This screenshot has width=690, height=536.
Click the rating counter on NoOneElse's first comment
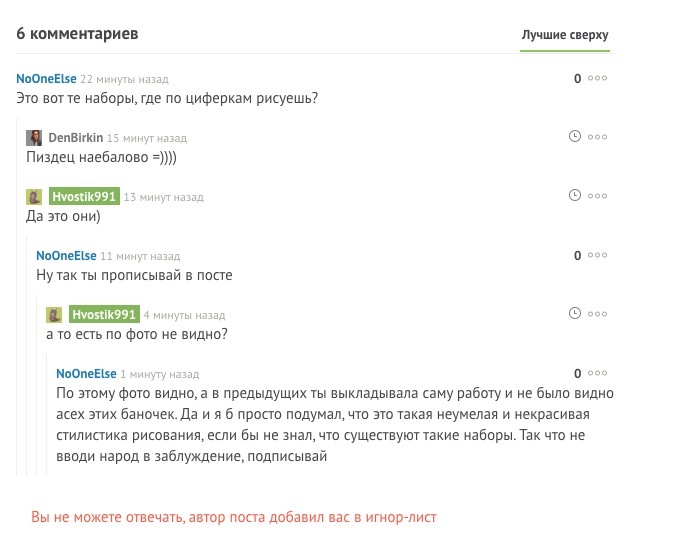(x=577, y=79)
